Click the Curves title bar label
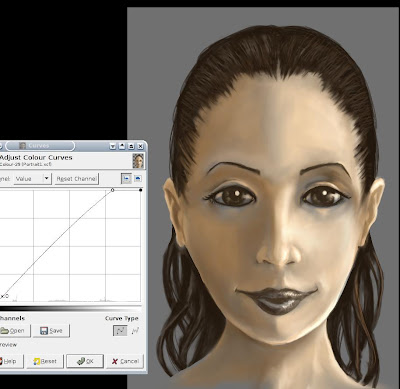This screenshot has width=400, height=389. (39, 146)
